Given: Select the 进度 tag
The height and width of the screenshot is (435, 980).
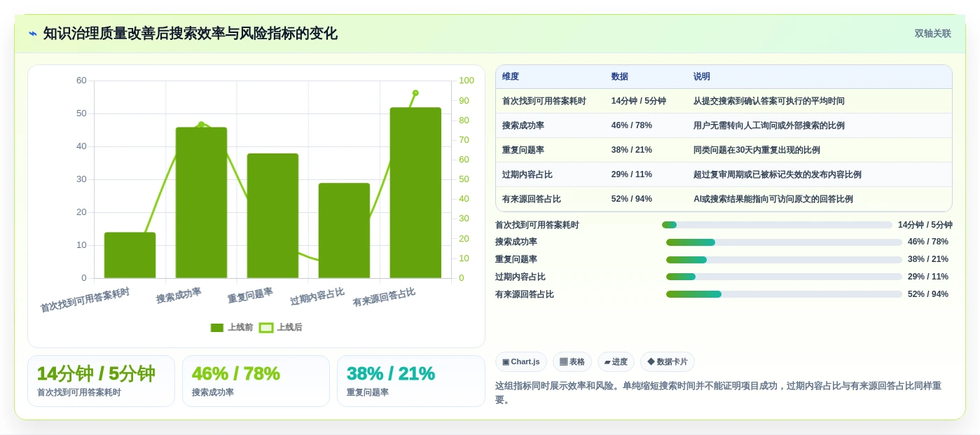Looking at the screenshot, I should pyautogui.click(x=616, y=361).
